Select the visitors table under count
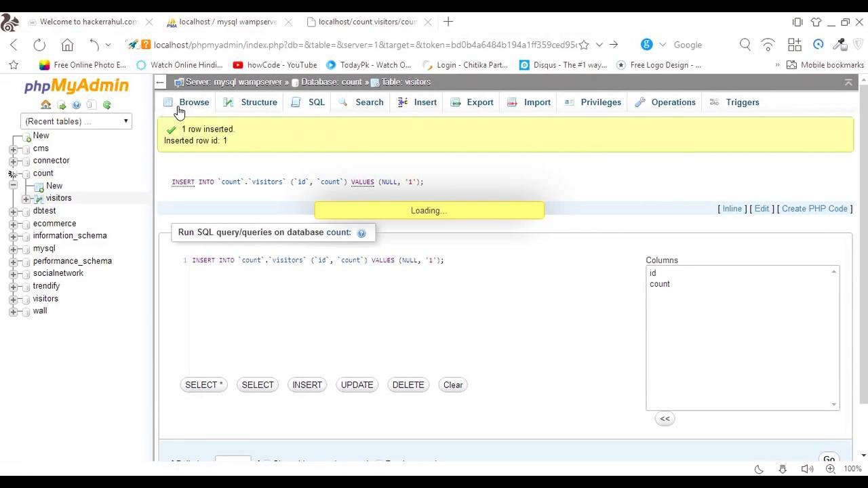Screen dimensions: 868x488 point(58,198)
